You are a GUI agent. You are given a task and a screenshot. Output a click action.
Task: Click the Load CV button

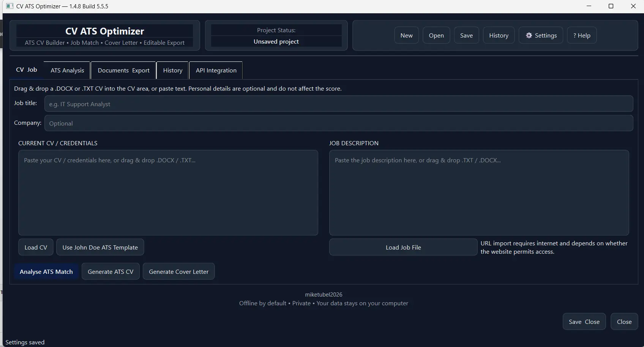pos(36,247)
